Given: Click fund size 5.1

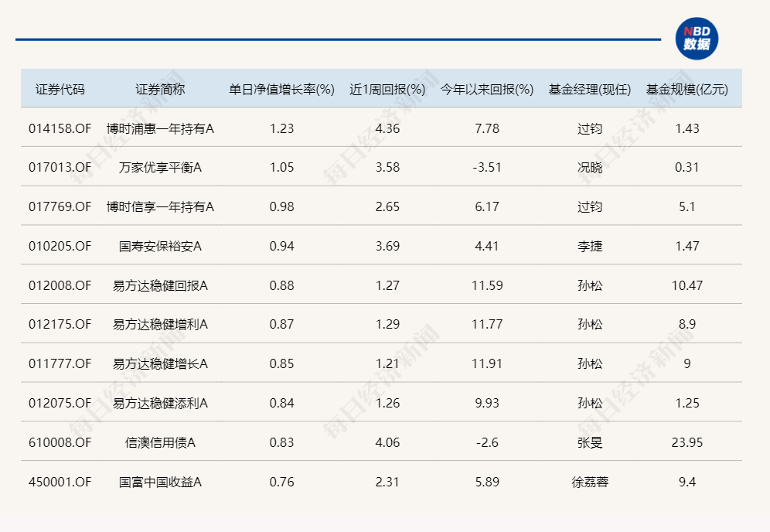Looking at the screenshot, I should [687, 206].
